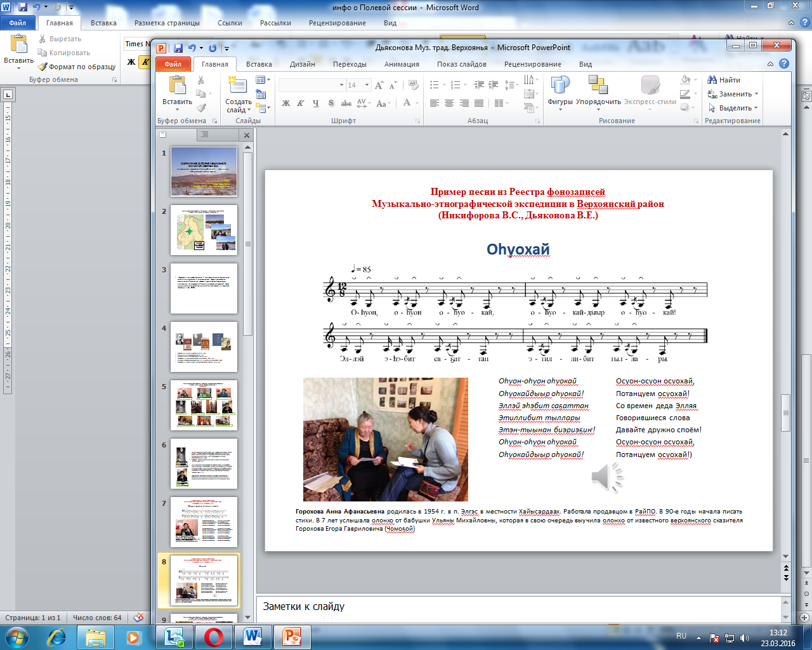
Task: Click Формат по образцу in Word
Action: pos(77,67)
